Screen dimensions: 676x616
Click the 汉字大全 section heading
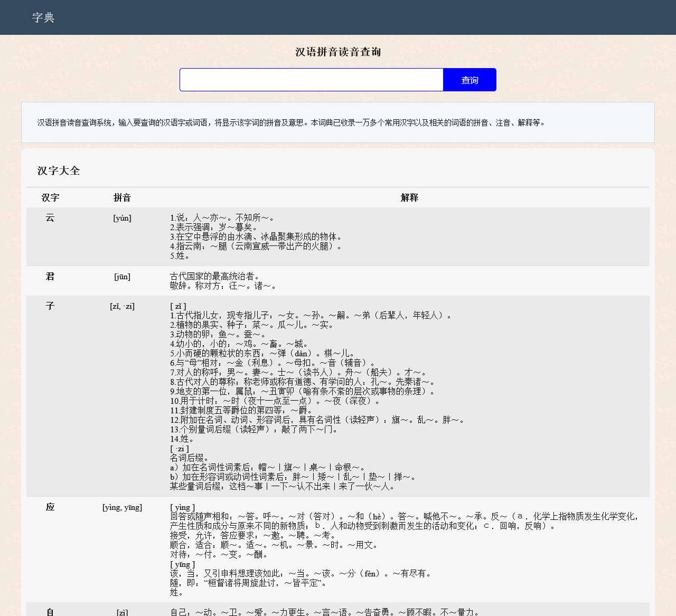click(x=59, y=170)
